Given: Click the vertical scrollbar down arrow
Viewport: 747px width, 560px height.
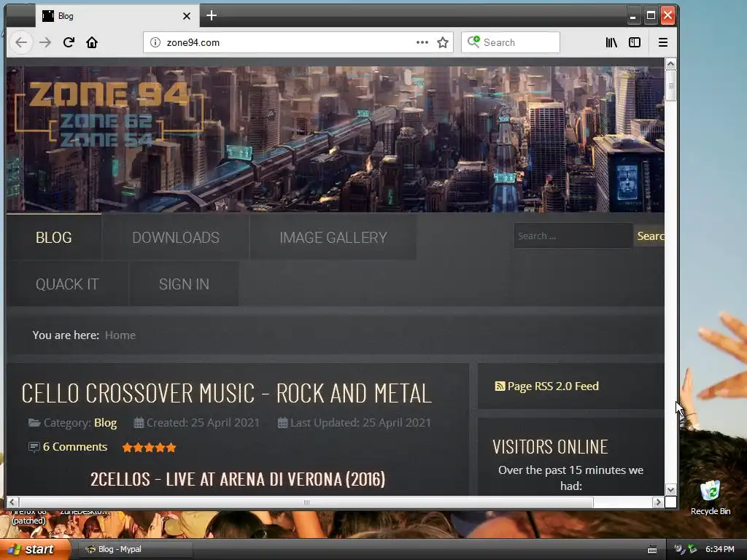Looking at the screenshot, I should pos(671,489).
